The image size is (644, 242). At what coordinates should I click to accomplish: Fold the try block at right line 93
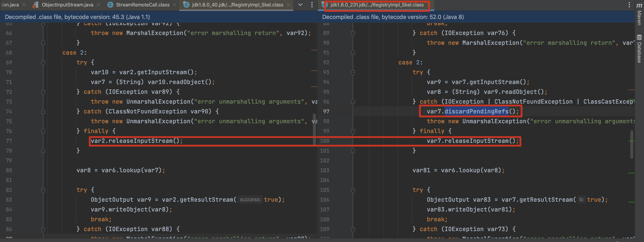353,72
